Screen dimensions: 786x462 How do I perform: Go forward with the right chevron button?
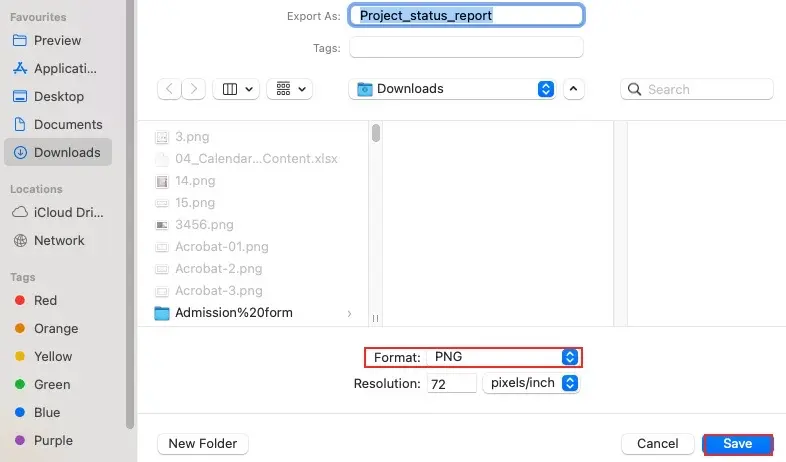coord(193,89)
